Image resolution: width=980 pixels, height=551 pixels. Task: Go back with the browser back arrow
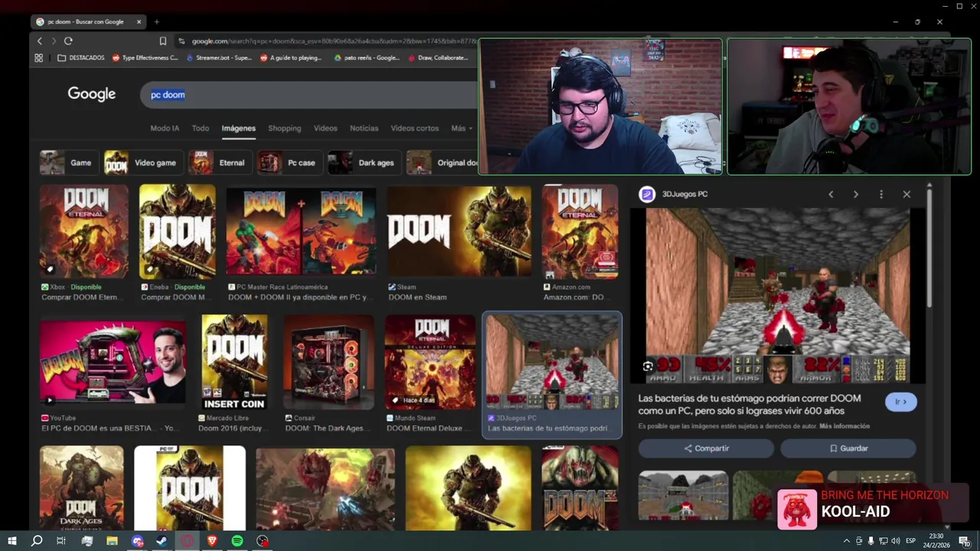click(40, 41)
